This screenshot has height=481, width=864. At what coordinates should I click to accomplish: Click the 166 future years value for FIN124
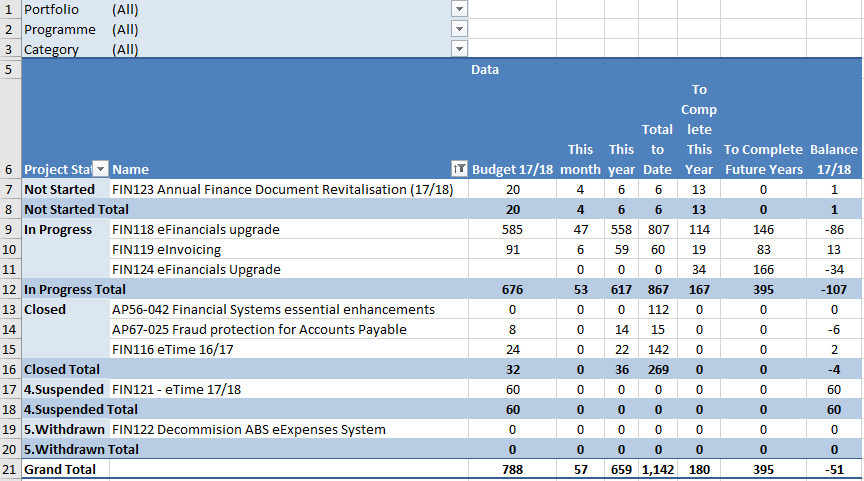click(763, 269)
